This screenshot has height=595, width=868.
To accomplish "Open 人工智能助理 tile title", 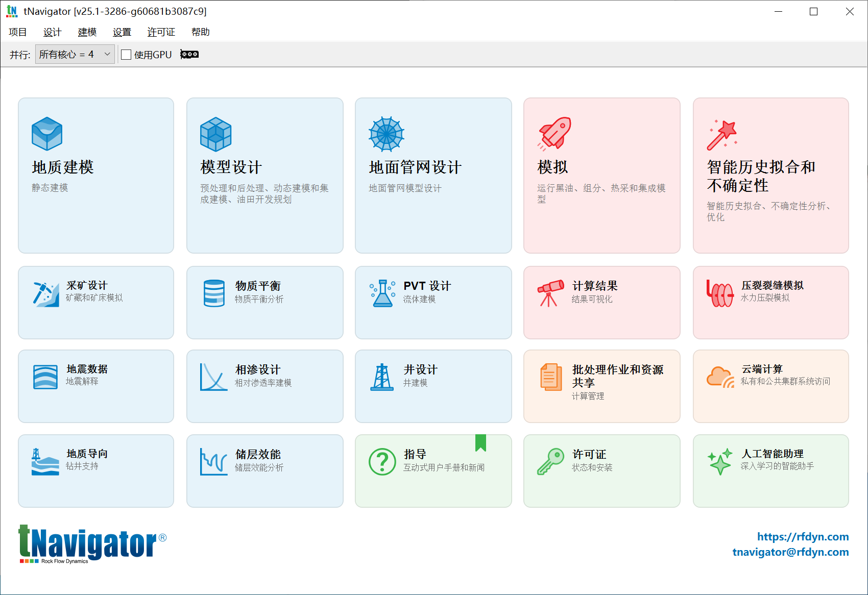I will pos(773,454).
